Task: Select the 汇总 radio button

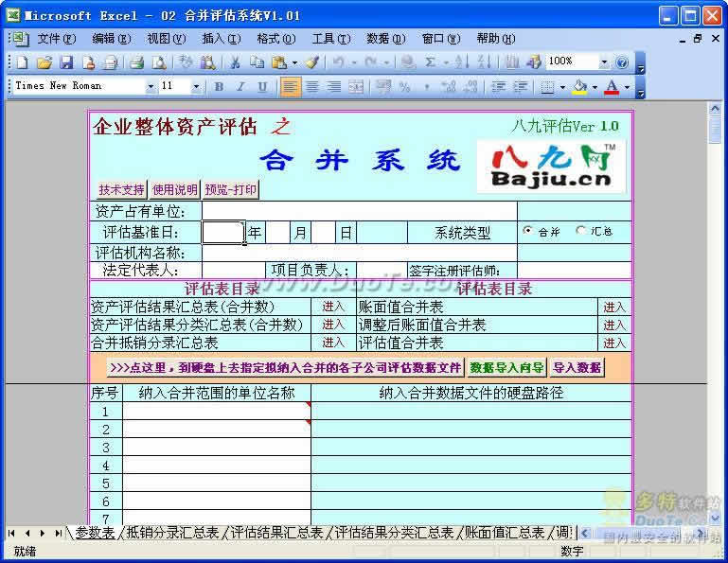Action: pyautogui.click(x=580, y=230)
